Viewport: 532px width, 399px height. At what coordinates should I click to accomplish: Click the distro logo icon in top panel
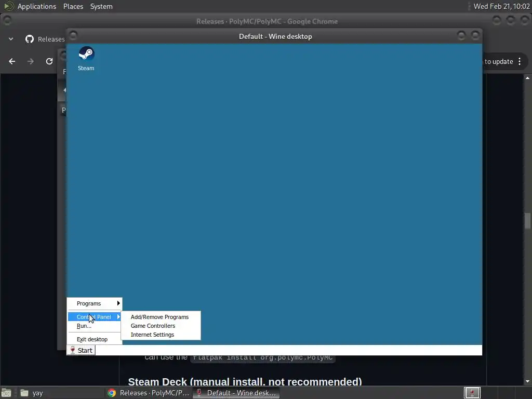8,6
